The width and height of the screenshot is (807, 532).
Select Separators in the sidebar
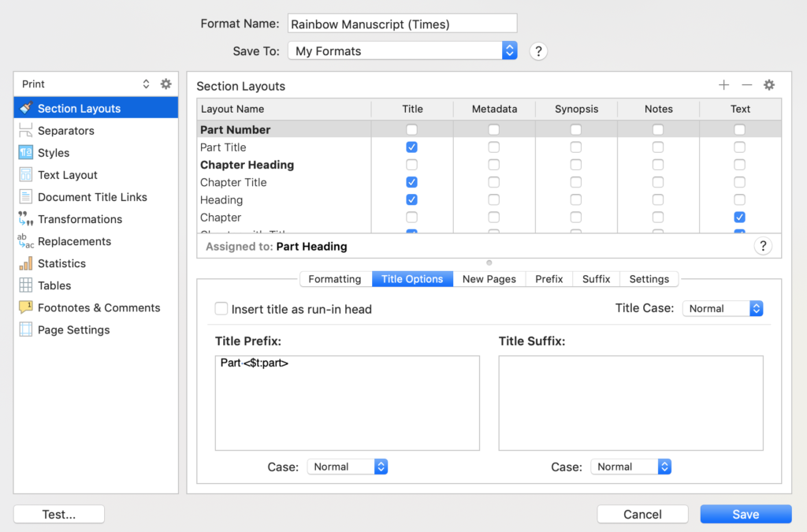[95, 130]
